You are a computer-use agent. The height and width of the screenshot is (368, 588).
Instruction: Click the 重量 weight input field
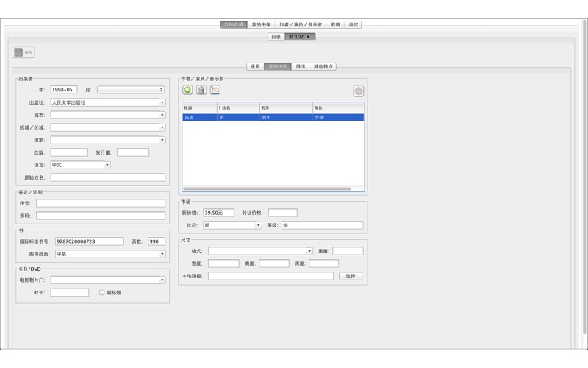(348, 251)
